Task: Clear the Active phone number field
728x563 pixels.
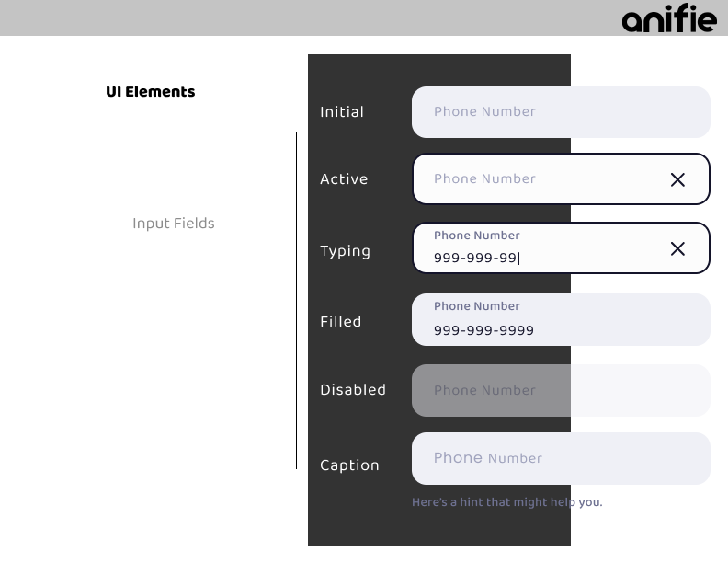Action: 677,179
